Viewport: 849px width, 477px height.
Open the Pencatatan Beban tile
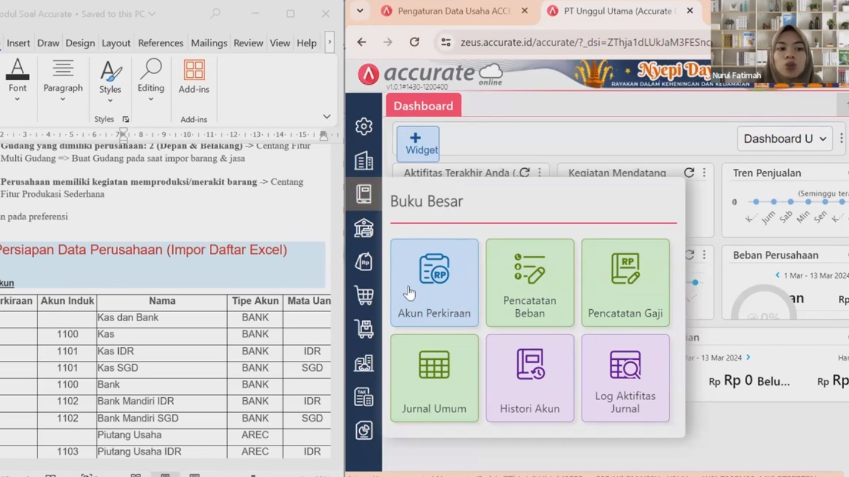pyautogui.click(x=530, y=283)
